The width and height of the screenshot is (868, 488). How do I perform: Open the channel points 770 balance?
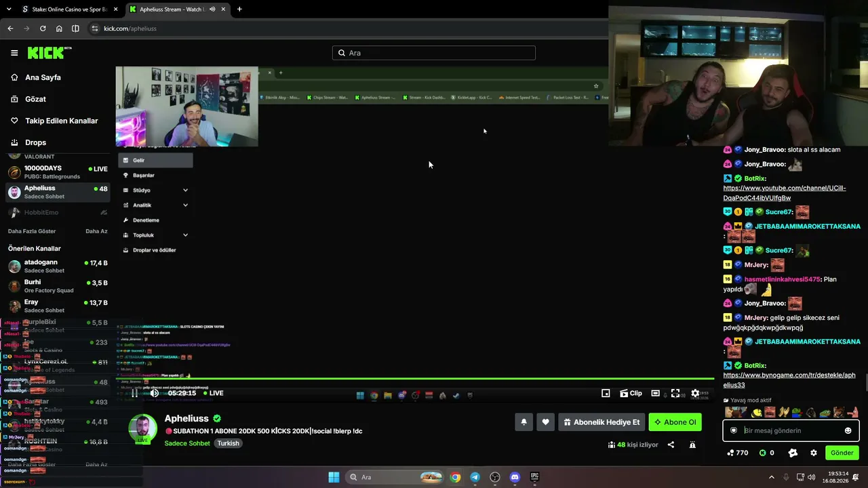point(737,453)
